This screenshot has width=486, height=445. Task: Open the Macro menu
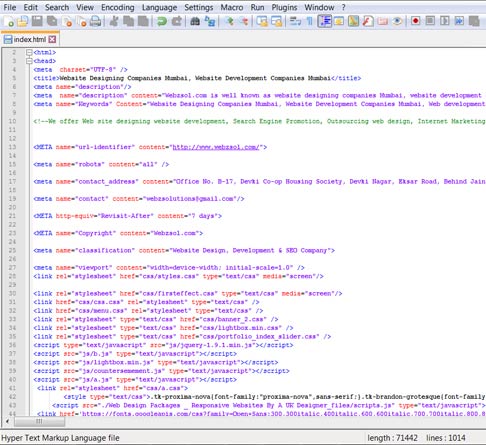[232, 7]
